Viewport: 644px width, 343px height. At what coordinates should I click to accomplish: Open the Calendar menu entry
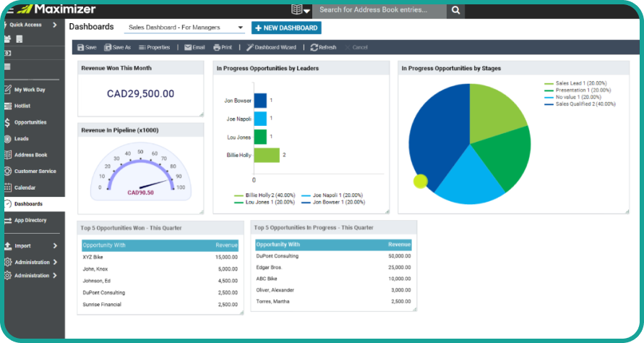point(25,187)
